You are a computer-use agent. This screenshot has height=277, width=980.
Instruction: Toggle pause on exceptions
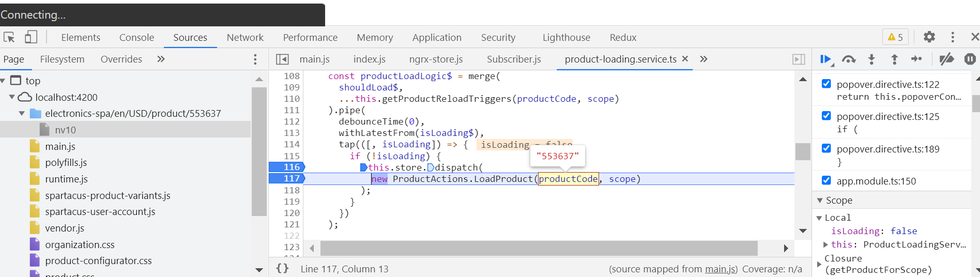pyautogui.click(x=970, y=59)
